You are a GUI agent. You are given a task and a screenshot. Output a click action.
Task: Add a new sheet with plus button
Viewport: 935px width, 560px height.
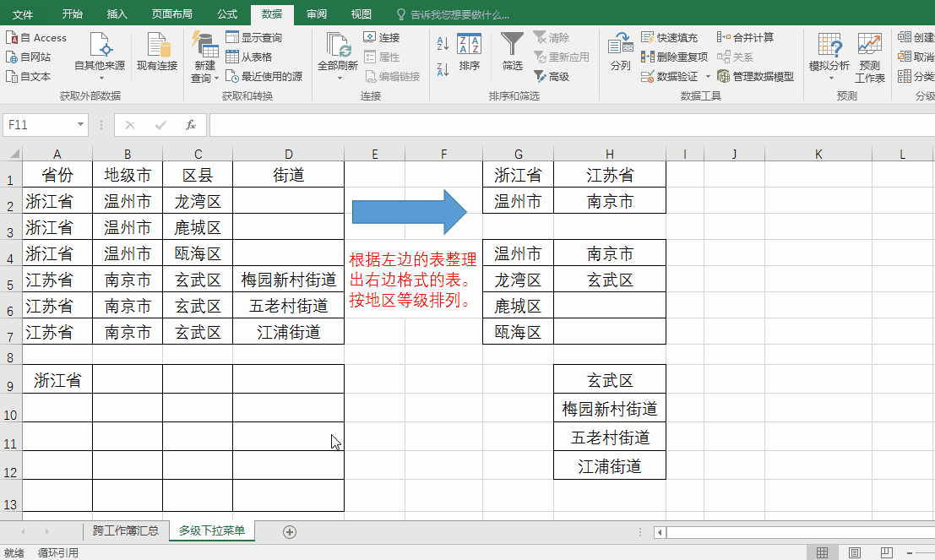point(289,532)
